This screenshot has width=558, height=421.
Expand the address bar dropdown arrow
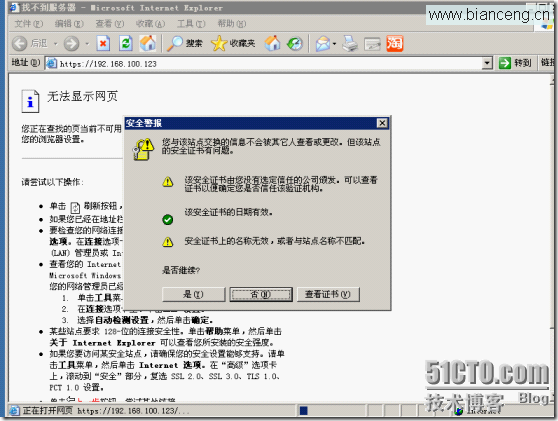click(x=487, y=63)
